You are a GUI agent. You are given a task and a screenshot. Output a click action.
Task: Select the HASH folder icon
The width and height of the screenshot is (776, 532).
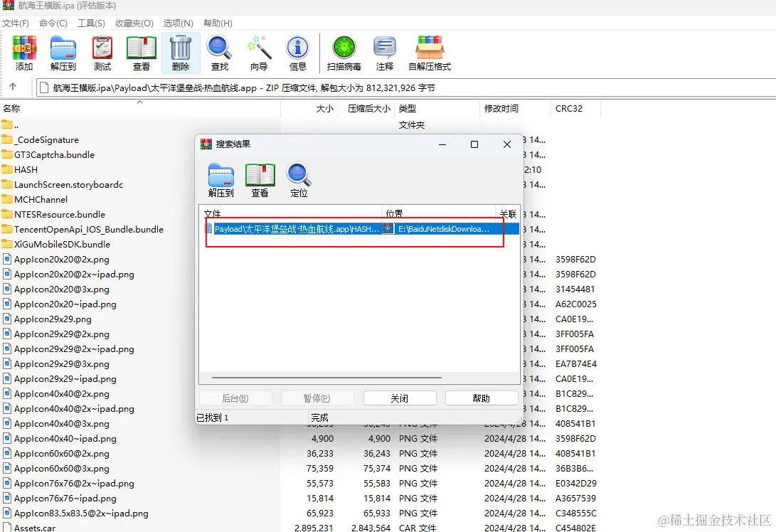point(7,169)
